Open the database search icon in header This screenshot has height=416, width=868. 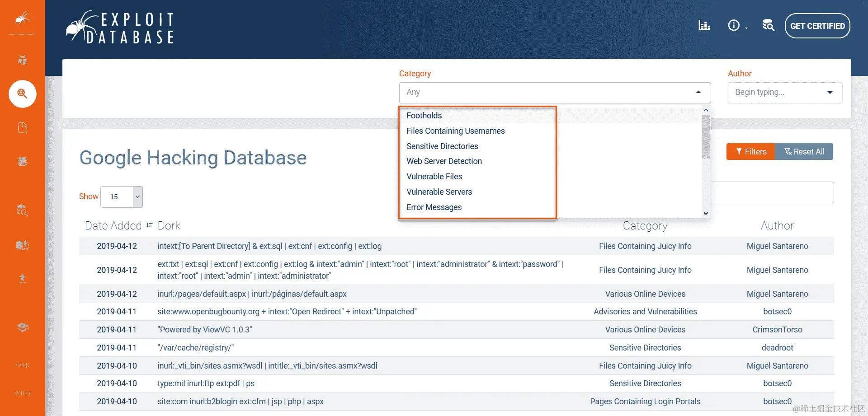pyautogui.click(x=768, y=26)
